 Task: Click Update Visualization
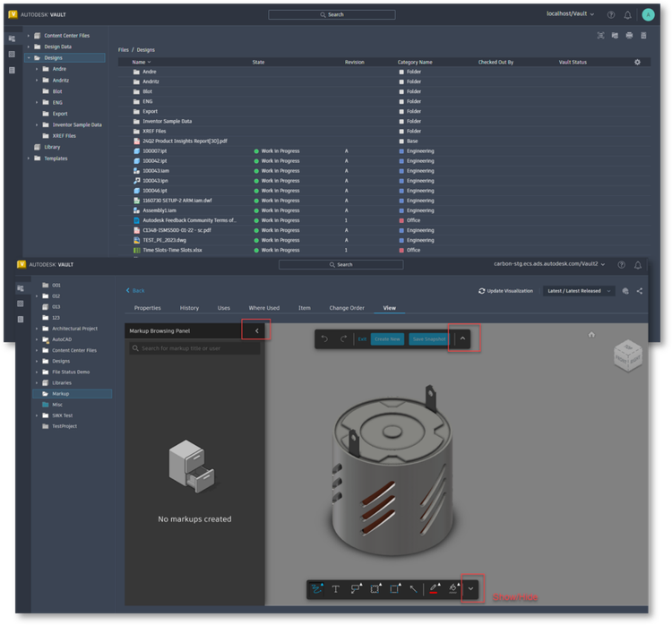coord(505,291)
